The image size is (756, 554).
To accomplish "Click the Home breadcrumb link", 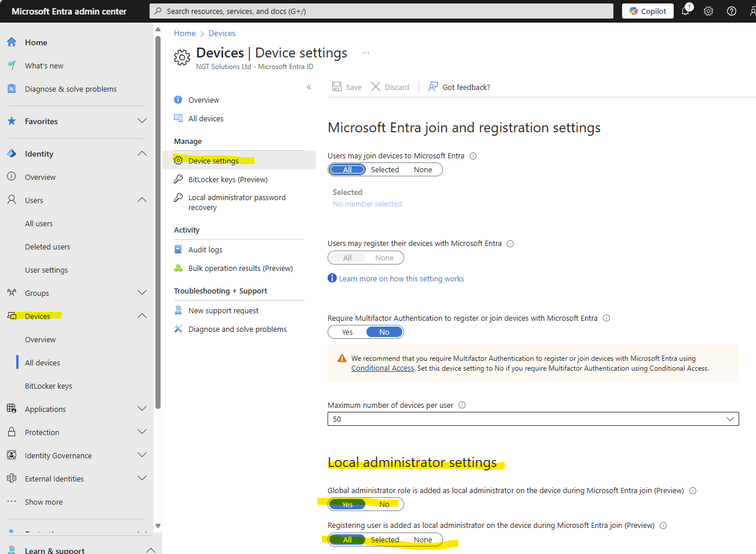I will point(185,33).
